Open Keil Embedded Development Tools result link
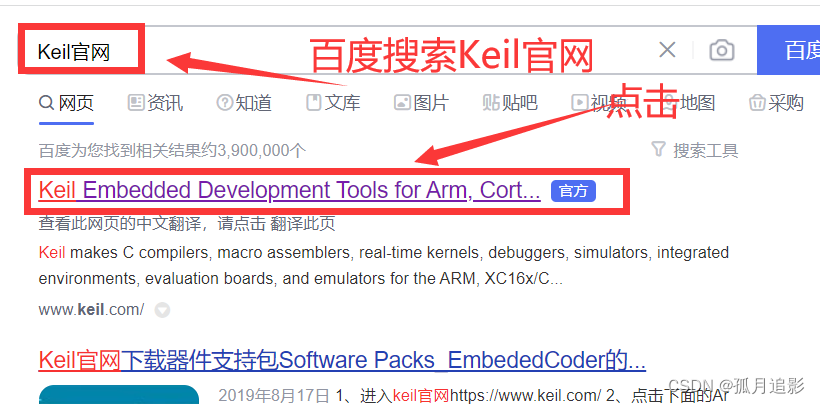 [289, 191]
